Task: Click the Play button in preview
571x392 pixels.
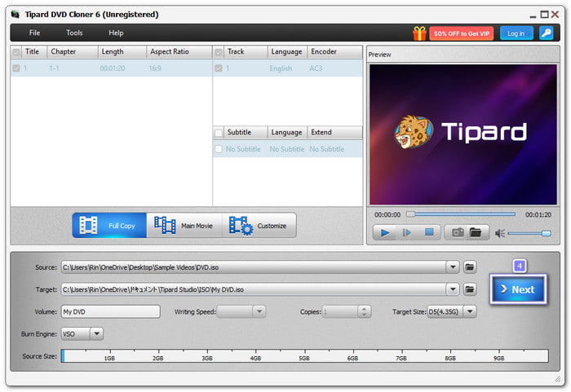Action: tap(383, 232)
